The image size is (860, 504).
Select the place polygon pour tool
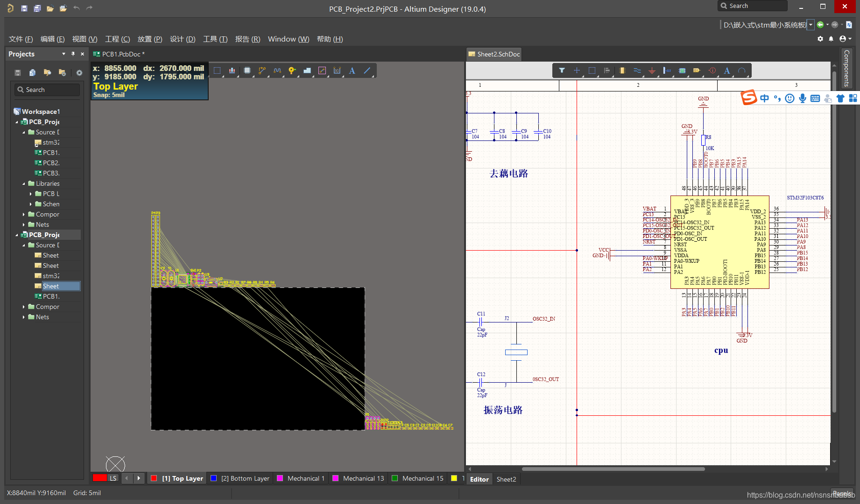click(307, 70)
